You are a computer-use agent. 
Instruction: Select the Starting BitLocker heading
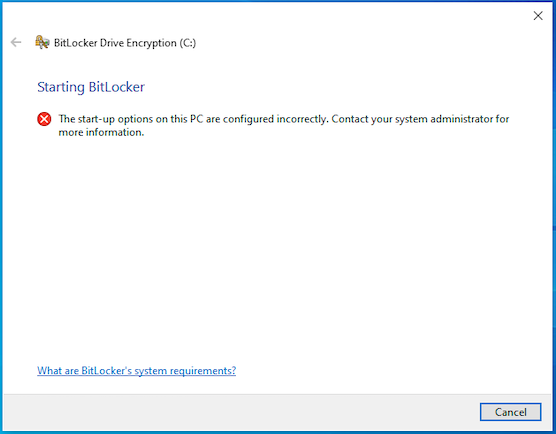coord(91,87)
